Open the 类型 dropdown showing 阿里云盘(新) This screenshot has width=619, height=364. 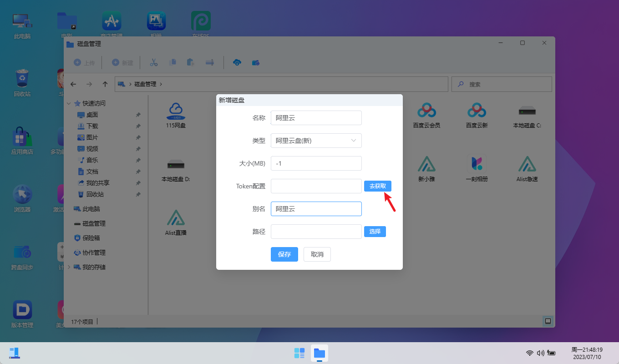tap(316, 141)
